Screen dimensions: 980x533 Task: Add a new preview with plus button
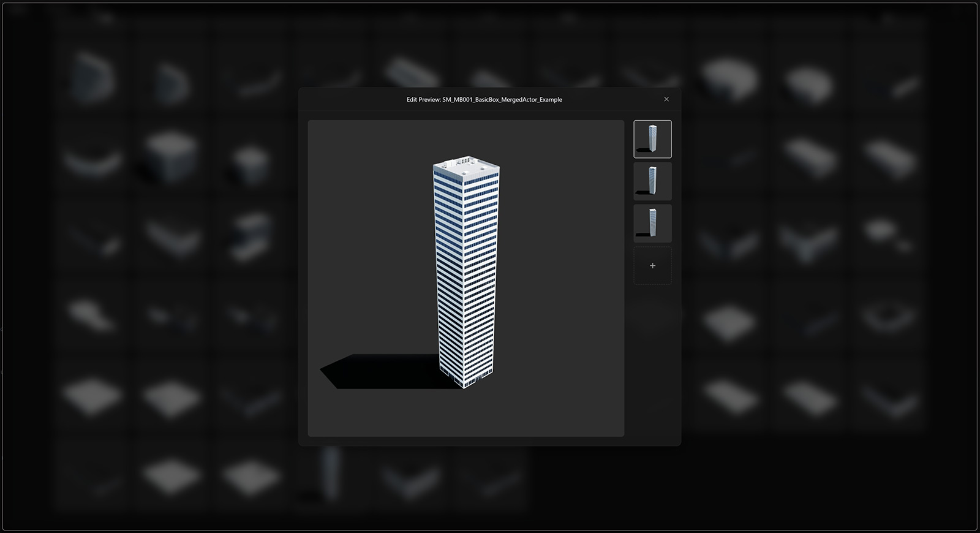[x=652, y=266]
